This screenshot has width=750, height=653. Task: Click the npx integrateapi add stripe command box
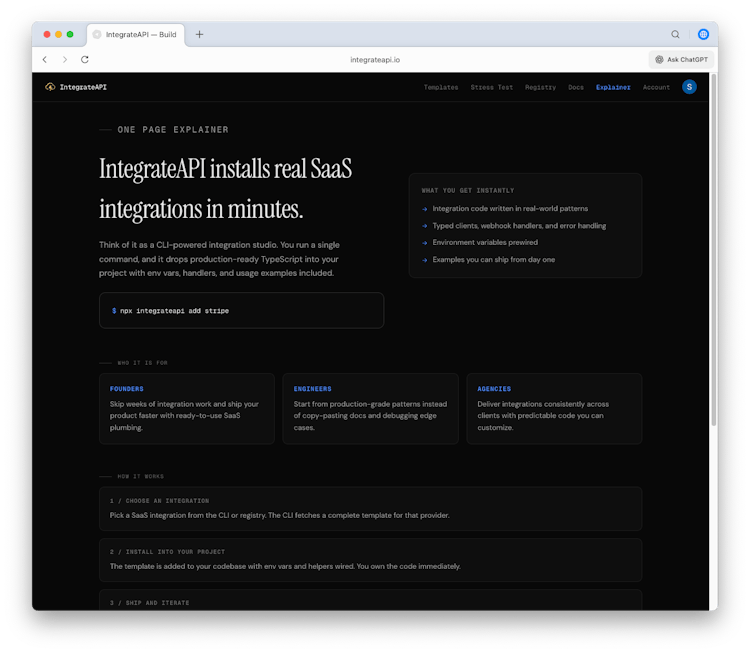click(x=241, y=310)
